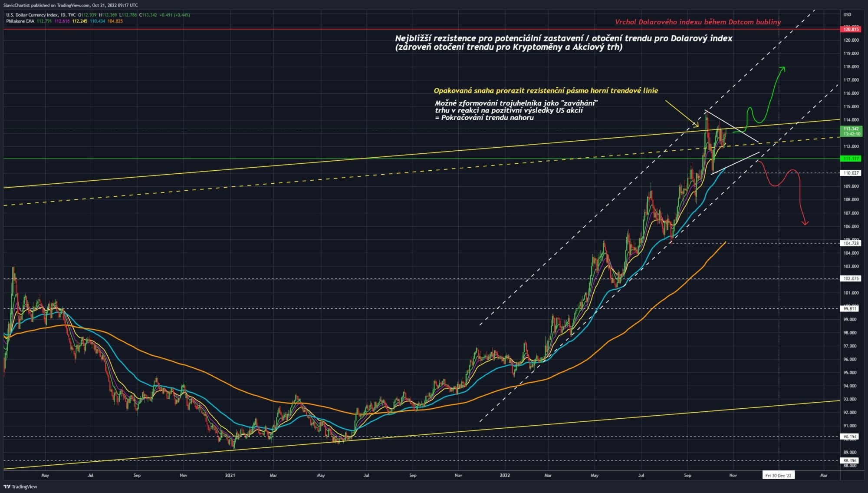Click the red 120.815 price label

(x=851, y=29)
